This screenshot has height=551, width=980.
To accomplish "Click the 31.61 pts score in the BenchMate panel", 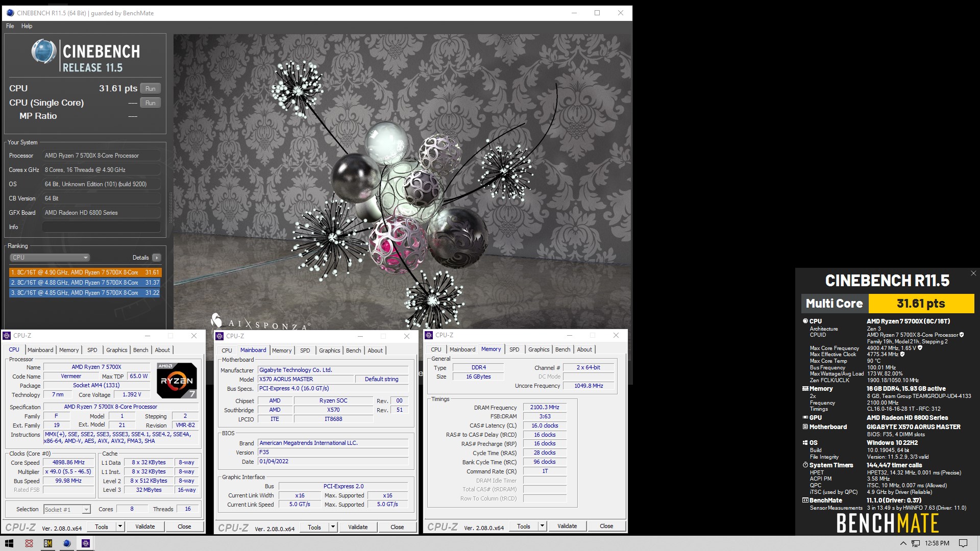I will [x=921, y=304].
